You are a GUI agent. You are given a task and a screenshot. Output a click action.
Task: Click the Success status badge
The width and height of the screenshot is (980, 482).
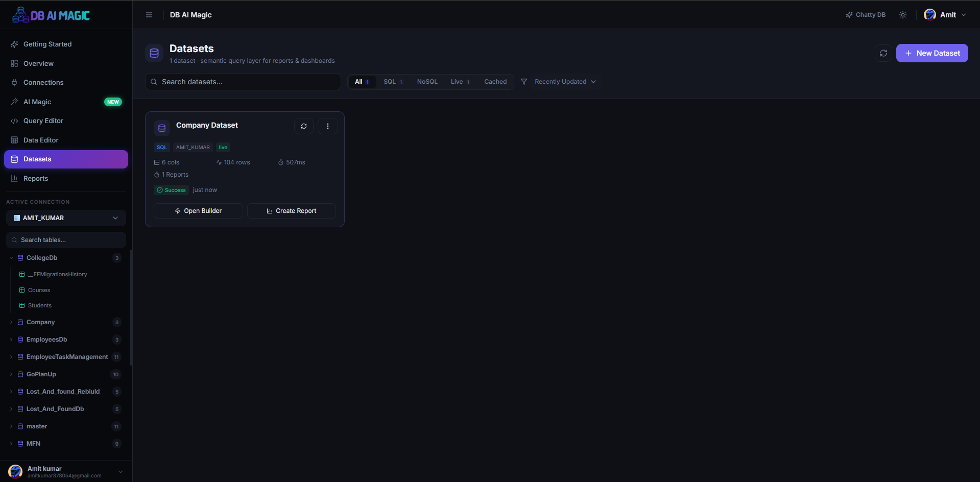pyautogui.click(x=172, y=190)
